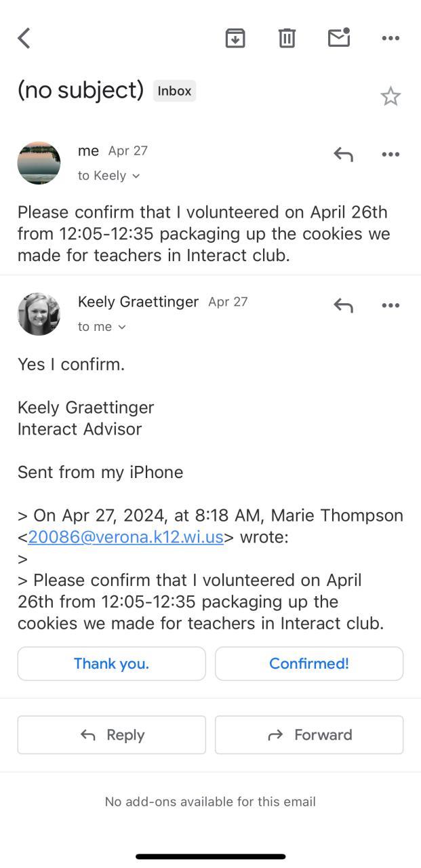Archive this email conversation

(235, 38)
